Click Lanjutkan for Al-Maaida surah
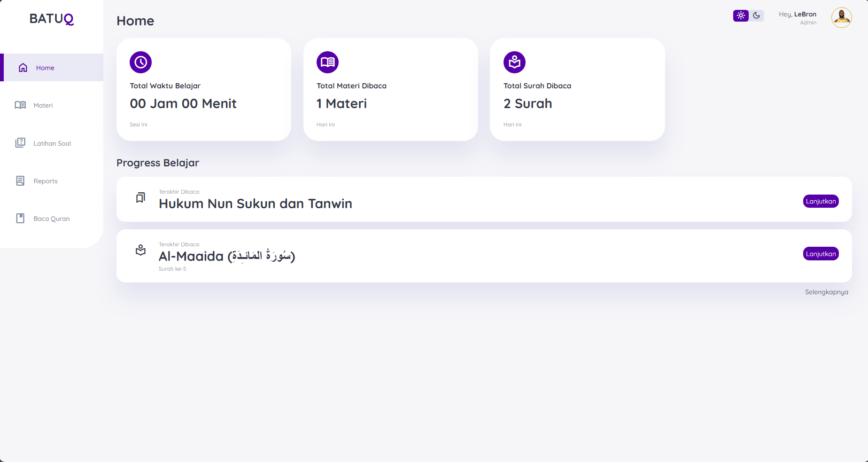 click(x=821, y=254)
